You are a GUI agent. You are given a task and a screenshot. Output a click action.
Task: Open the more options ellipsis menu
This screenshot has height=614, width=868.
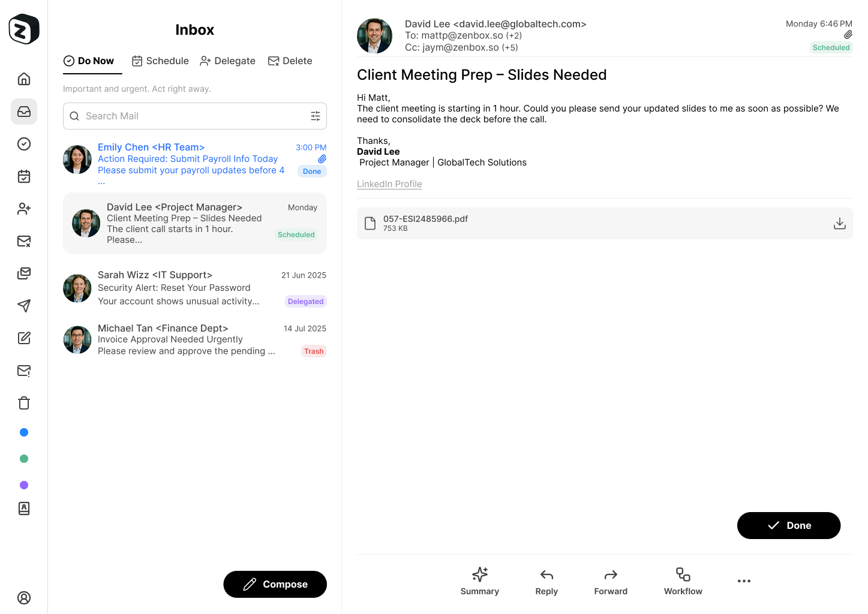(744, 580)
